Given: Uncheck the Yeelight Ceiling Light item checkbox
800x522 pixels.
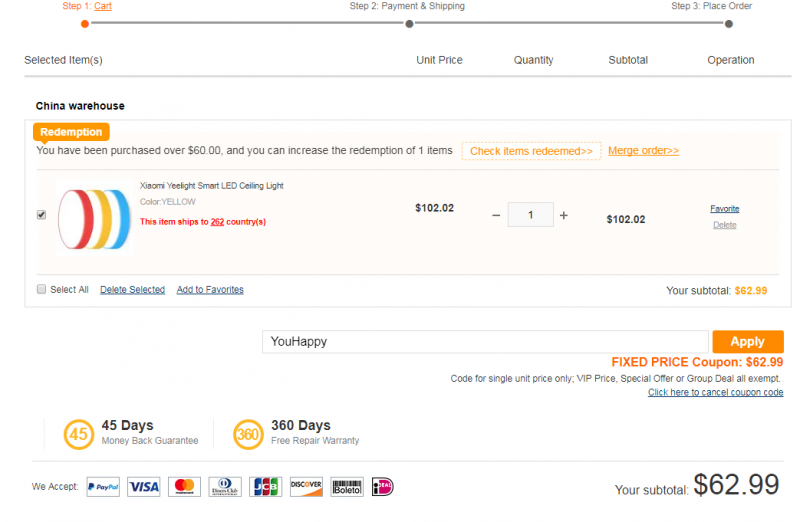Looking at the screenshot, I should 41,215.
